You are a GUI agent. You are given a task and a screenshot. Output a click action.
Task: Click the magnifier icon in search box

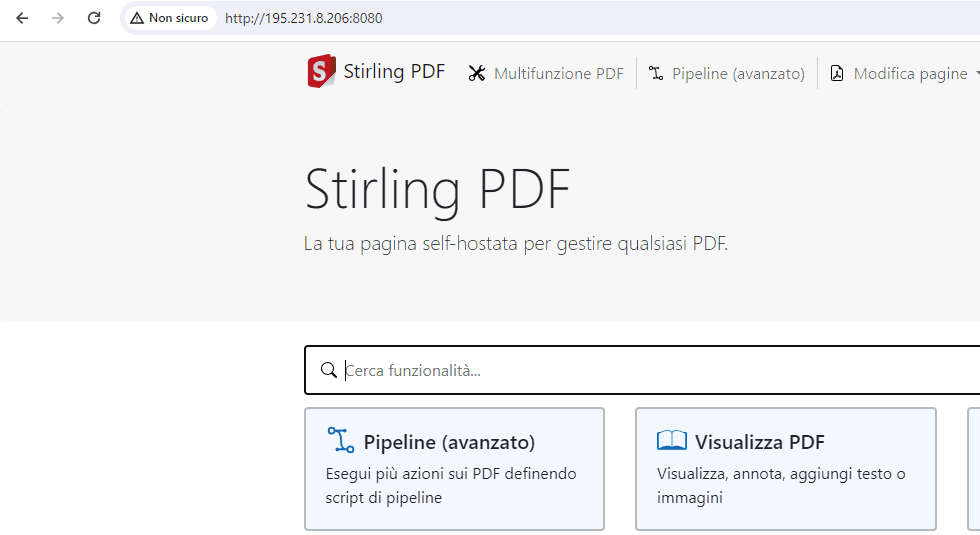click(329, 370)
